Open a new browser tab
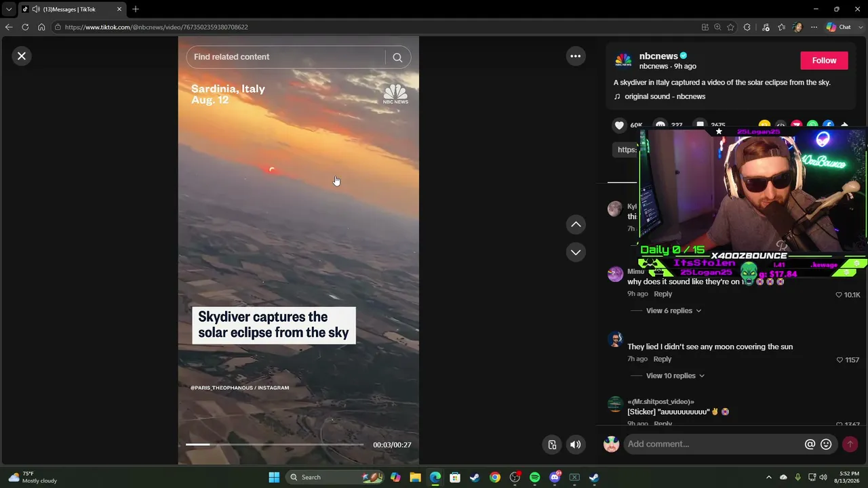Screen dimensions: 868x488 136,9
